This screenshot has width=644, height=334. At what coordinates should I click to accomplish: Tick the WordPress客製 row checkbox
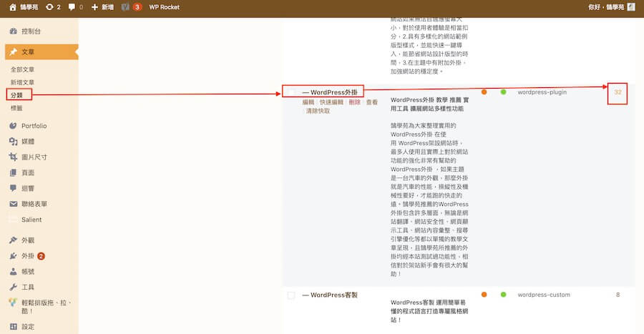[x=291, y=295]
